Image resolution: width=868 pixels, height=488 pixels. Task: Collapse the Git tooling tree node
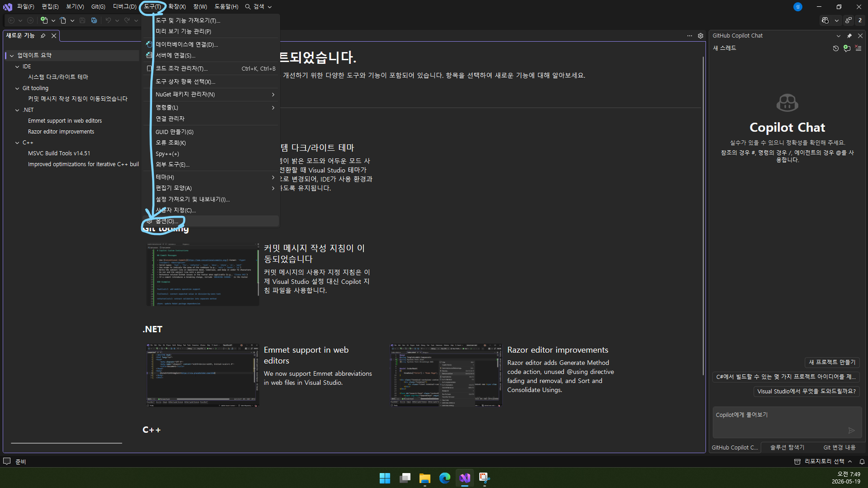coord(17,88)
